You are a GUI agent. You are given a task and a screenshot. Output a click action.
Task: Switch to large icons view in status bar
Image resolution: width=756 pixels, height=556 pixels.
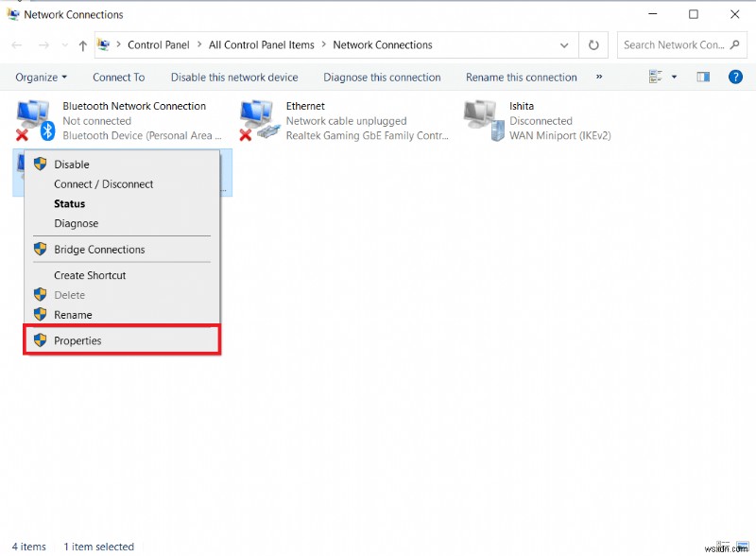click(x=742, y=547)
